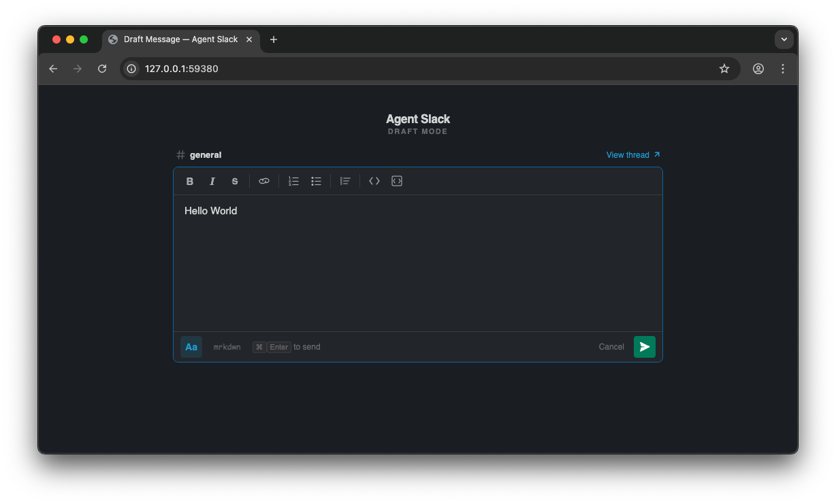Reload the current page
Screen dimensions: 836x504
click(102, 69)
